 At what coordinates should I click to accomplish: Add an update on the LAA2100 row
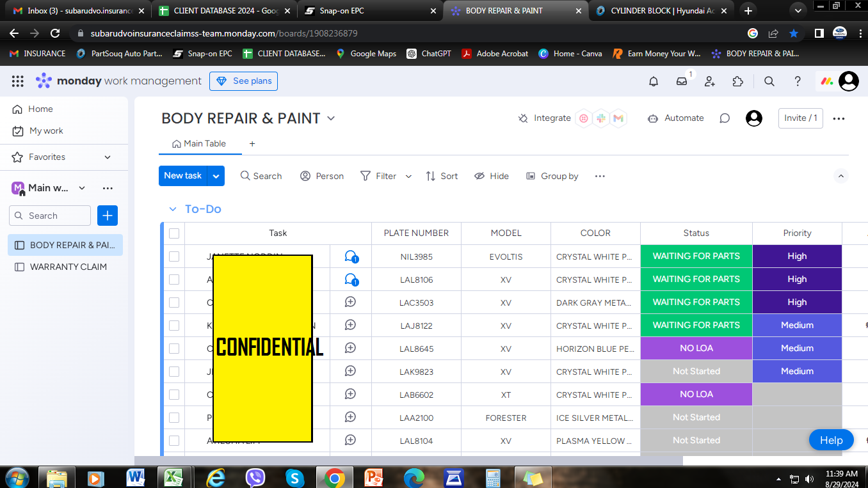[x=350, y=417]
